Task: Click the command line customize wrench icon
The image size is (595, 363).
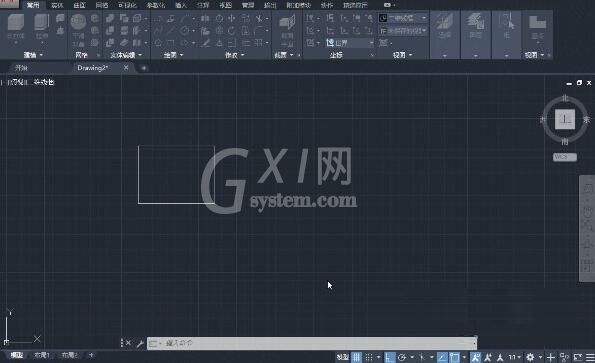Action: [140, 343]
